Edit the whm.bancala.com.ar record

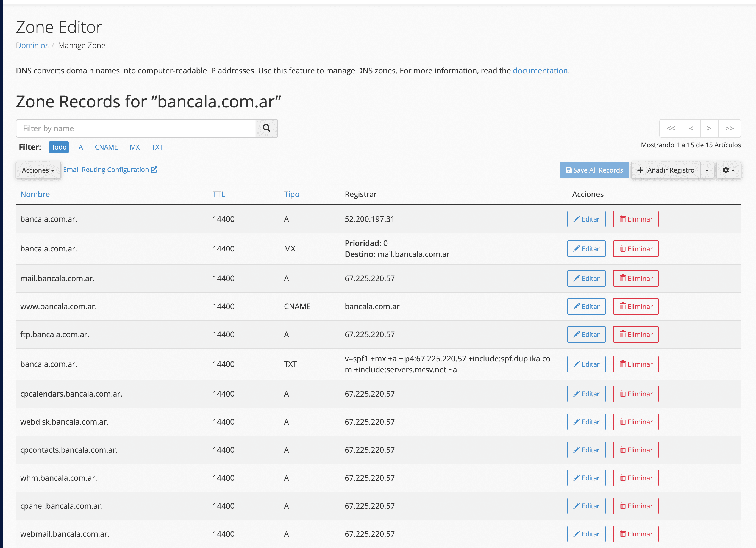click(586, 478)
